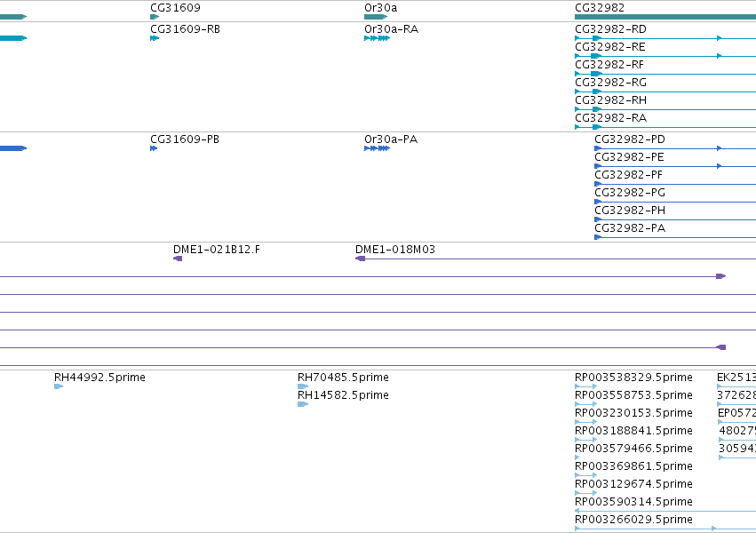This screenshot has height=533, width=756.
Task: Click the DME1-018M03 purple arrowhead
Action: pyautogui.click(x=360, y=259)
